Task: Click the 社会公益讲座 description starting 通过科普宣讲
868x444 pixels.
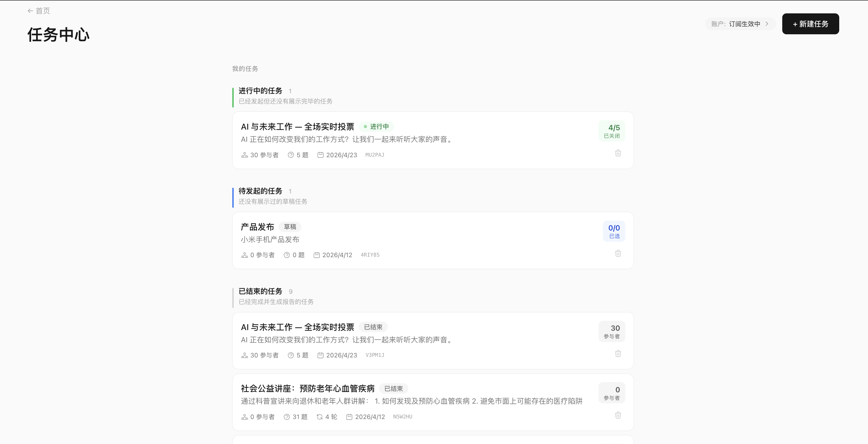Action: click(x=411, y=401)
